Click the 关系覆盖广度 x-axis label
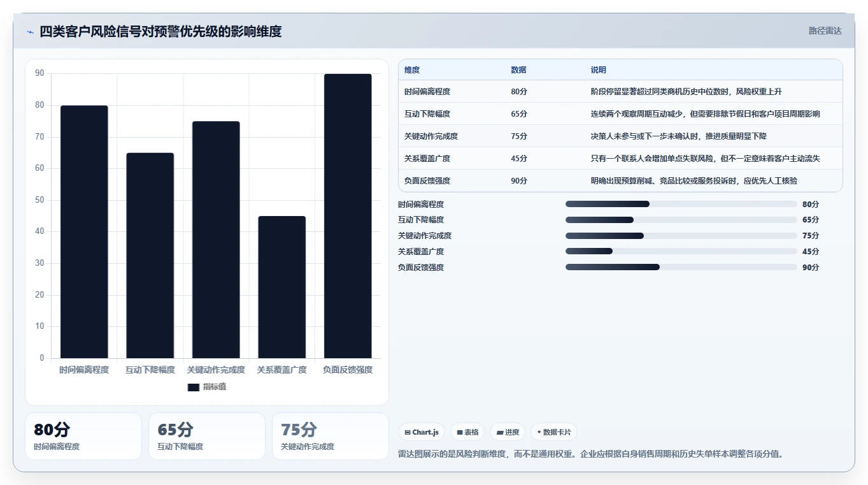This screenshot has width=868, height=485. pos(281,370)
